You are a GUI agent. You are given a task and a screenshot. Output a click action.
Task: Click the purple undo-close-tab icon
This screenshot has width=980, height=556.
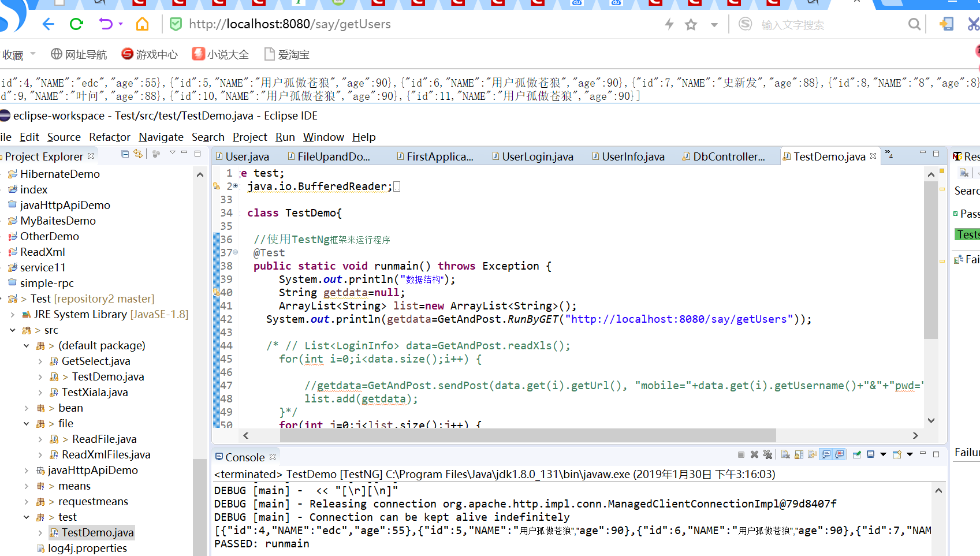[x=106, y=24]
